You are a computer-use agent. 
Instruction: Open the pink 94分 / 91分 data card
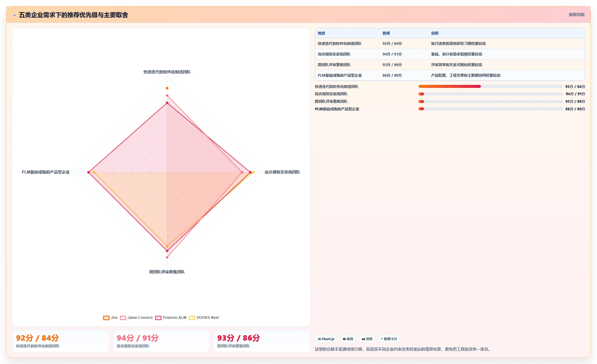[161, 341]
